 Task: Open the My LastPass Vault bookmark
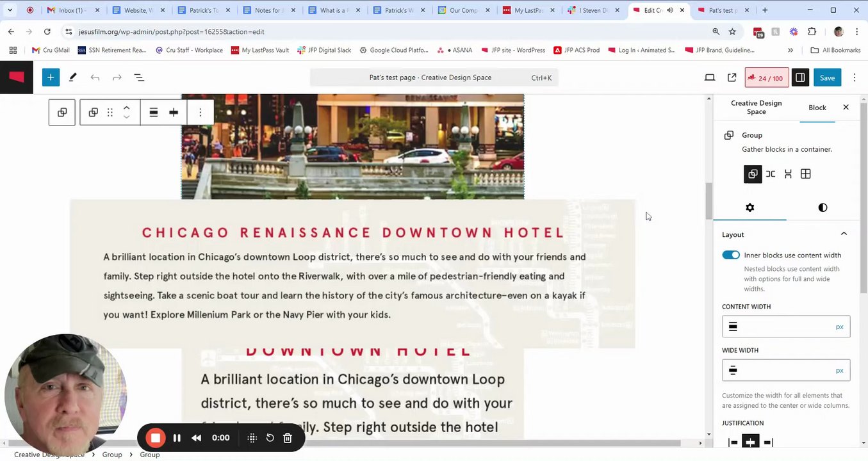click(260, 50)
